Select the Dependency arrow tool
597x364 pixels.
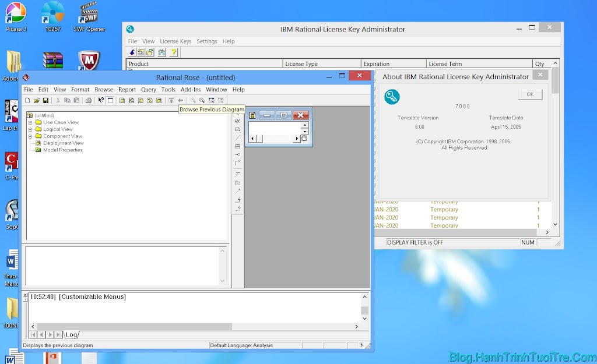pos(238,192)
